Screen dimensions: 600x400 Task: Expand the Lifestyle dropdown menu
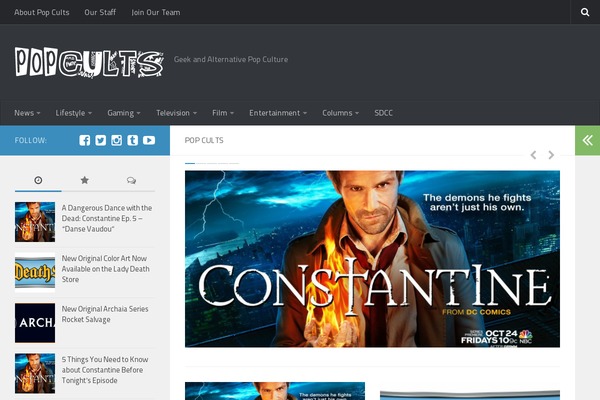[73, 113]
